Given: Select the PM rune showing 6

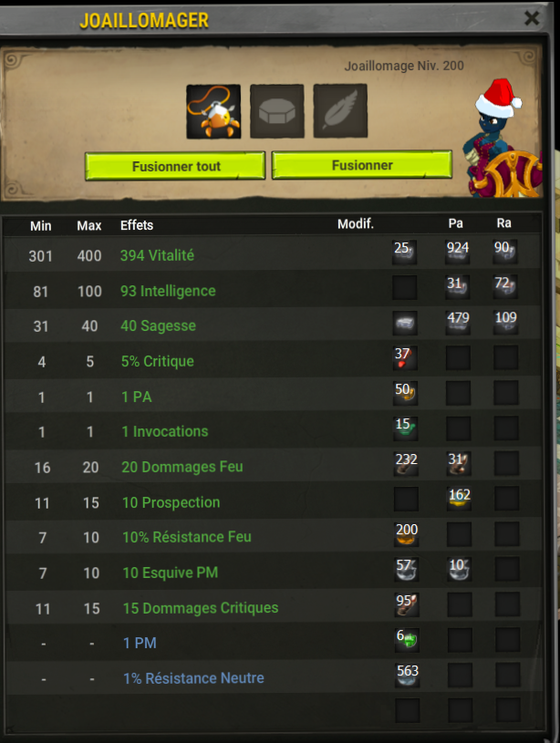Looking at the screenshot, I should click(407, 639).
